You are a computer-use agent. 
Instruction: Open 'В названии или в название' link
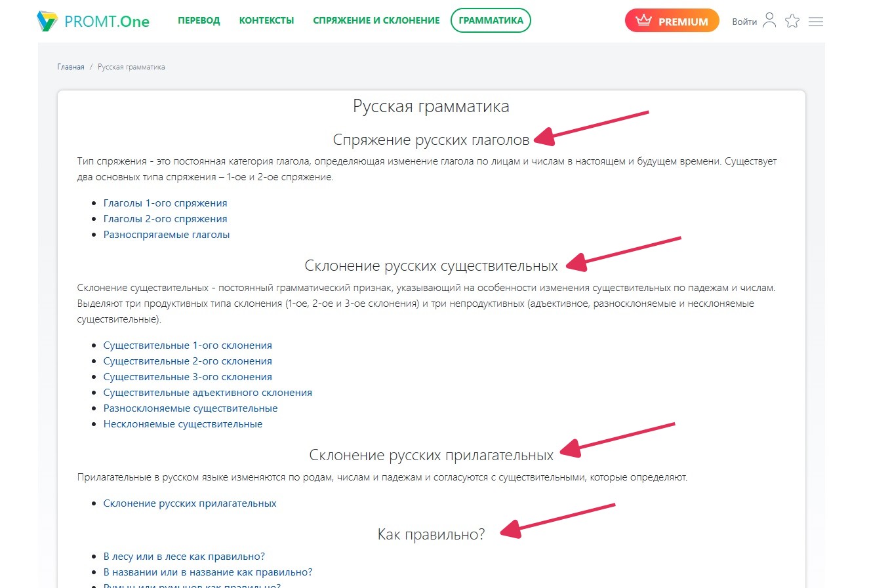208,572
